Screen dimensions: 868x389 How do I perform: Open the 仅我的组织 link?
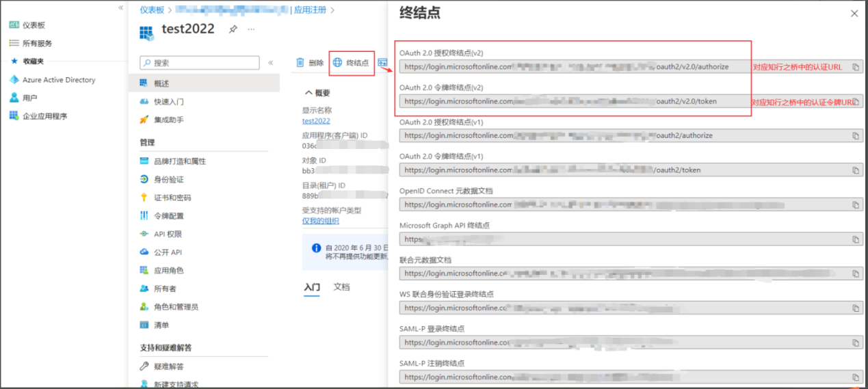click(321, 221)
